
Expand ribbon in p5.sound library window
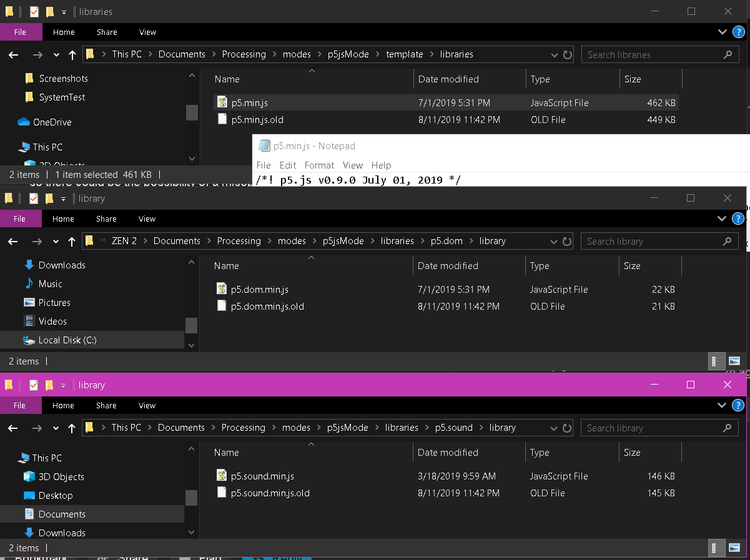click(722, 405)
